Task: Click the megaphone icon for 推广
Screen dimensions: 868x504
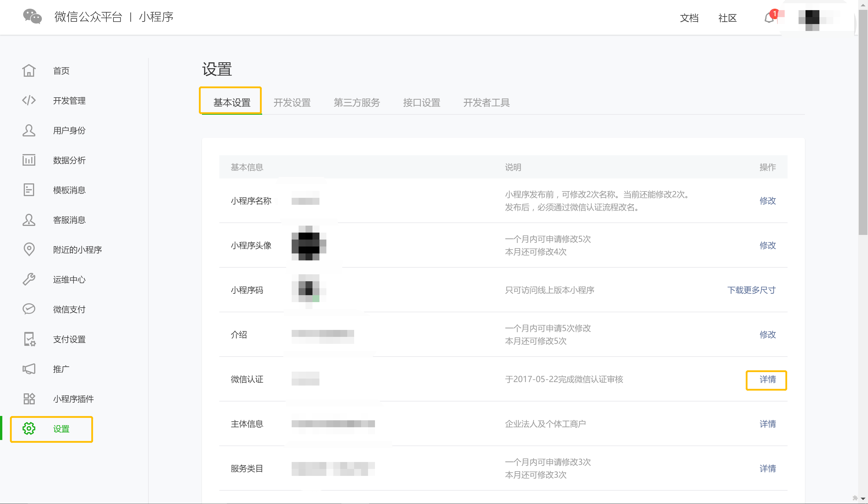Action: point(29,369)
